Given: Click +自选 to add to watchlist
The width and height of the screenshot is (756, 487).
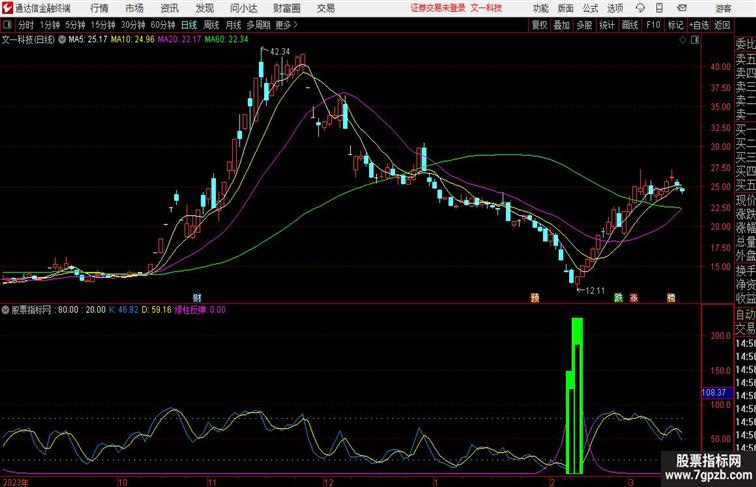Looking at the screenshot, I should tap(699, 25).
